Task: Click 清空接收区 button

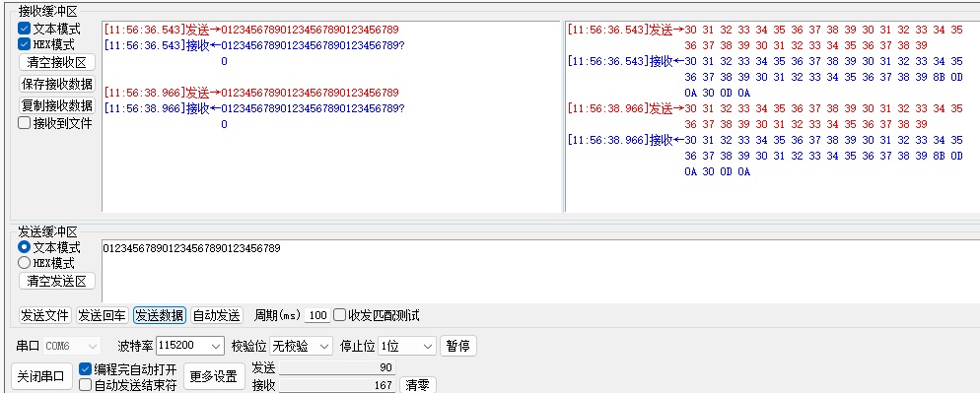Action: coord(57,62)
